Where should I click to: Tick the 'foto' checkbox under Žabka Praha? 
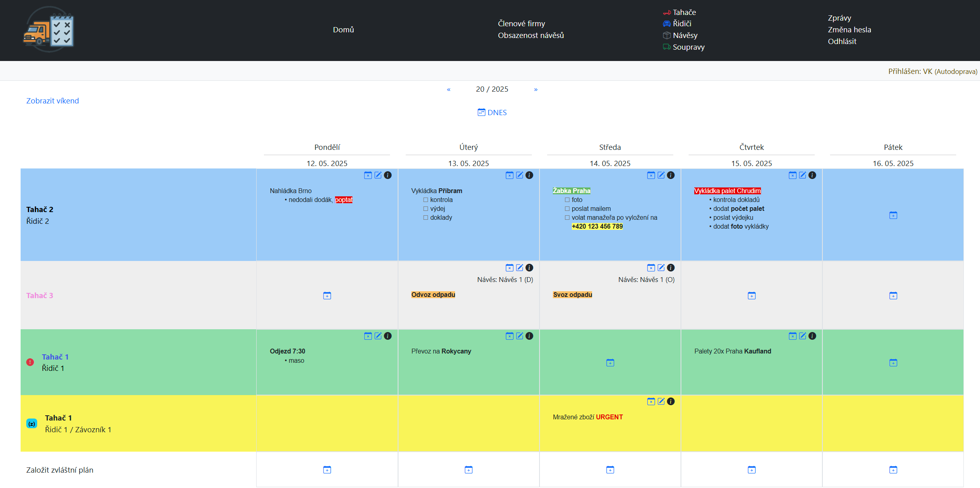[x=567, y=200]
